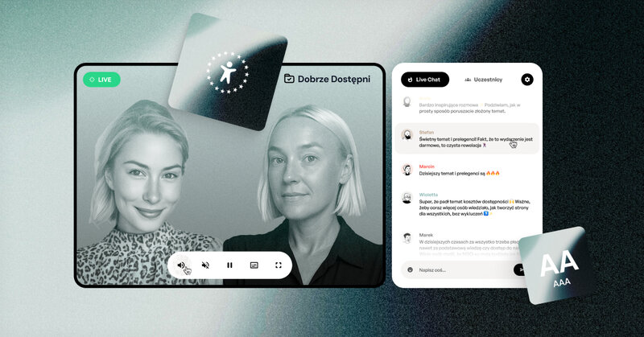
Task: Mute the live stream audio
Action: coord(205,265)
